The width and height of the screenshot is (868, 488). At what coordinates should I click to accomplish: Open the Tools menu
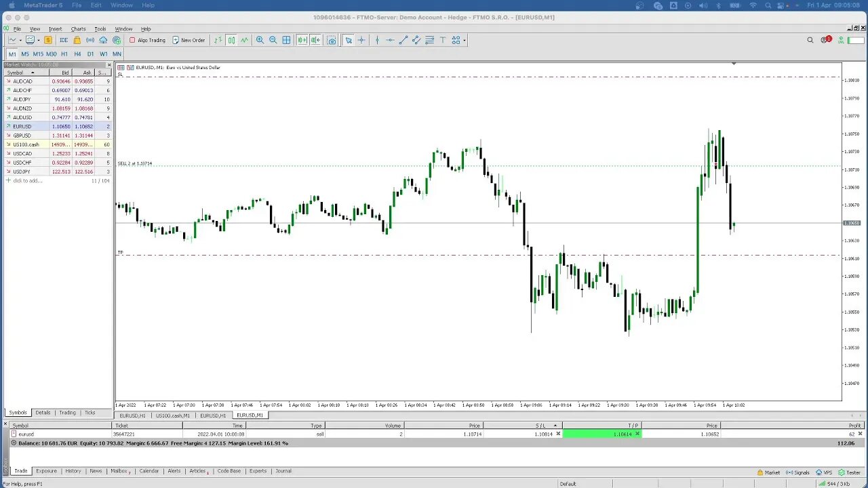100,29
